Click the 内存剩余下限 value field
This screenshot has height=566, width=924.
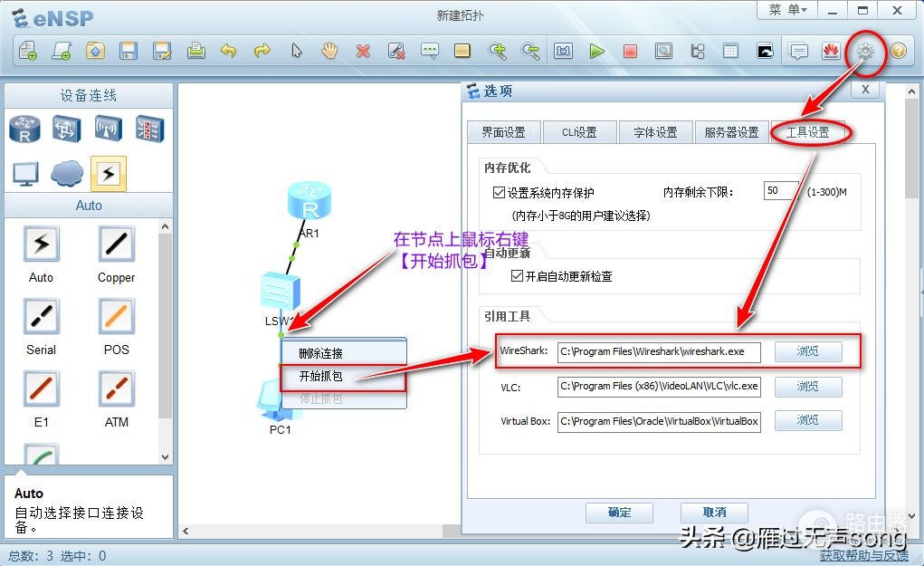pos(781,190)
